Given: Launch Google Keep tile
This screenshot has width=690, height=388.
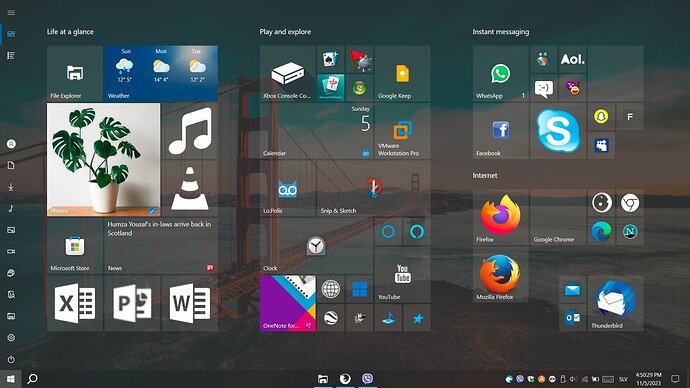Looking at the screenshot, I should coord(402,73).
